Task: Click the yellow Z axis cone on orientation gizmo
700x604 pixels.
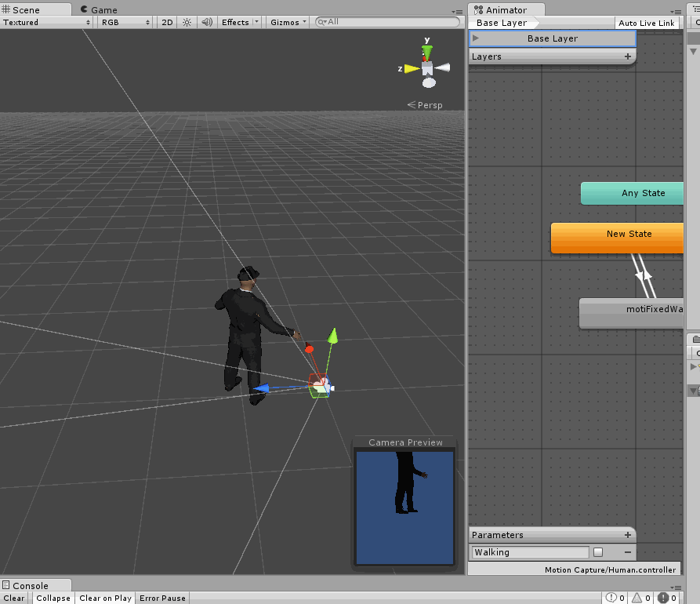Action: point(412,69)
